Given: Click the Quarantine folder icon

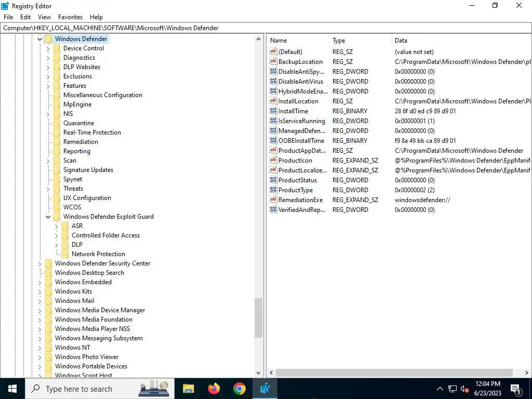Looking at the screenshot, I should [57, 123].
